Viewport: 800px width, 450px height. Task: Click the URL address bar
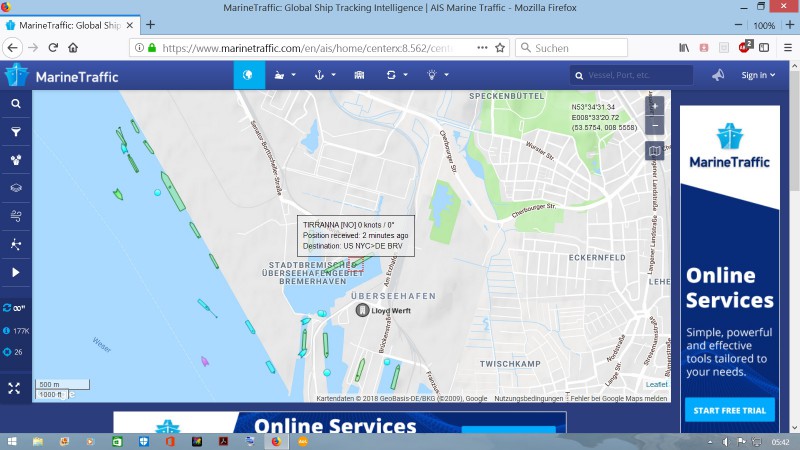click(306, 48)
